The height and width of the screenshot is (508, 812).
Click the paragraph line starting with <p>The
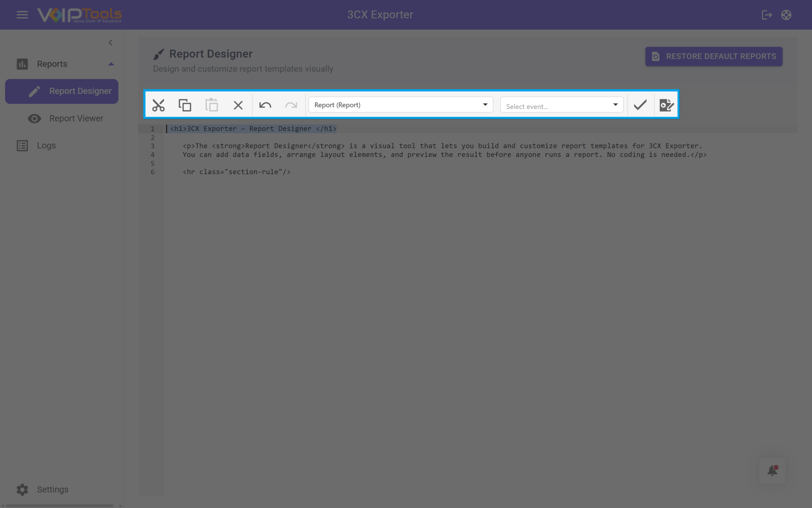point(442,146)
